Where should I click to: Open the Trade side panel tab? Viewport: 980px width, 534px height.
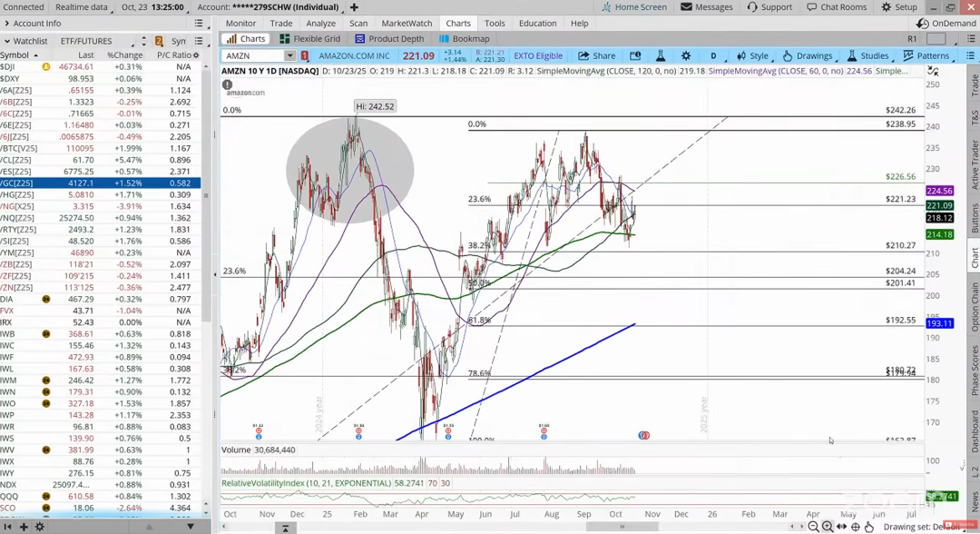(x=974, y=85)
